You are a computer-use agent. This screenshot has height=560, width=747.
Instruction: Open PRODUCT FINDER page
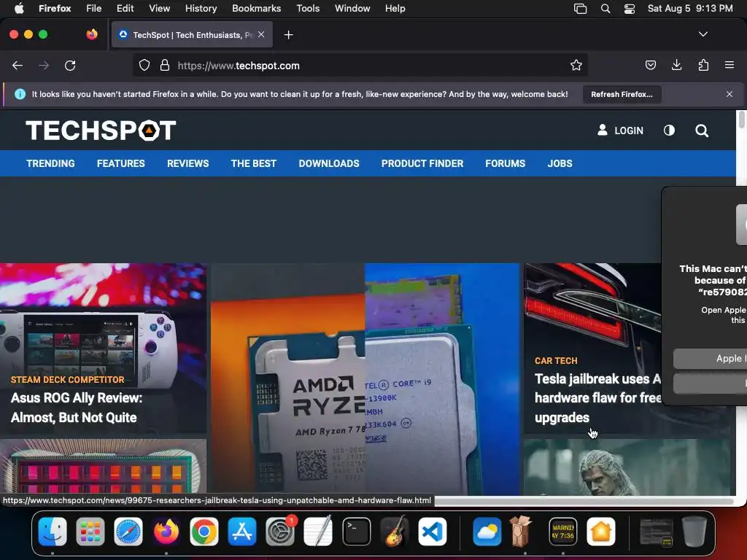[422, 163]
